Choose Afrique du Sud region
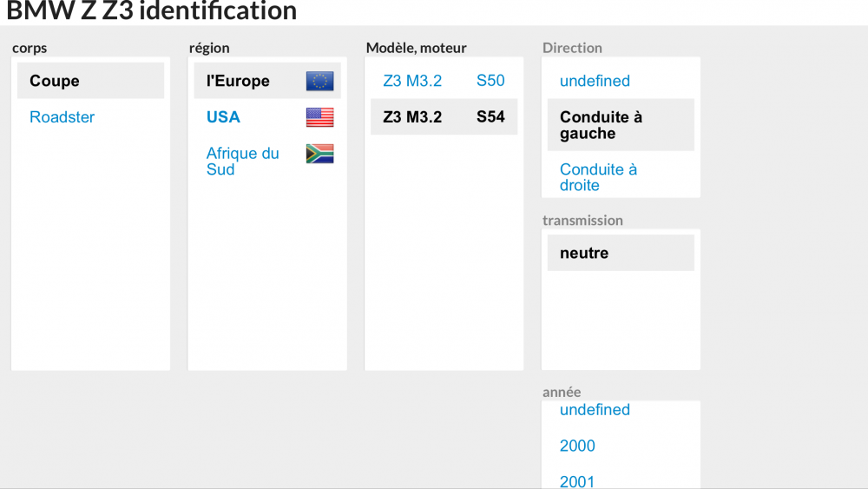 coord(242,162)
